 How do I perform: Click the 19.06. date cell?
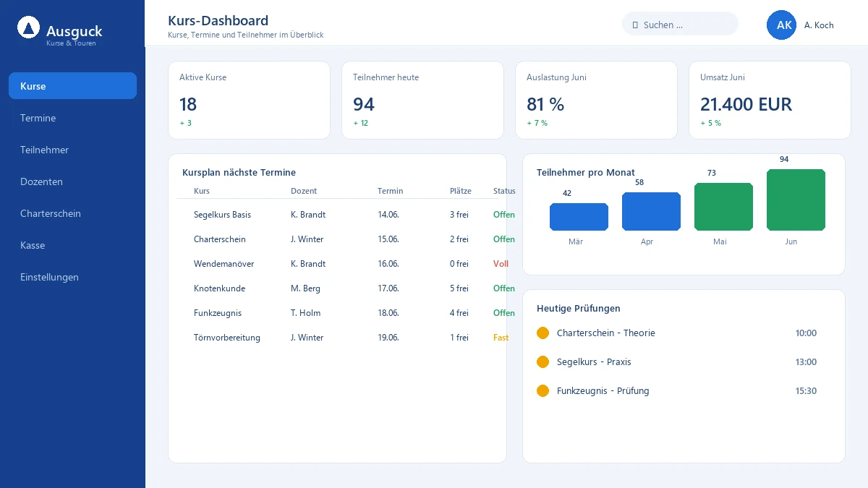388,338
